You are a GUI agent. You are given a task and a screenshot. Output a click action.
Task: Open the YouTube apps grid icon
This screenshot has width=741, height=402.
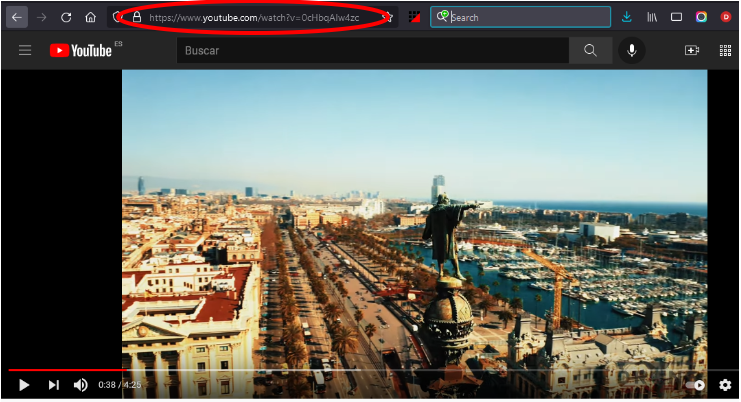pos(725,51)
